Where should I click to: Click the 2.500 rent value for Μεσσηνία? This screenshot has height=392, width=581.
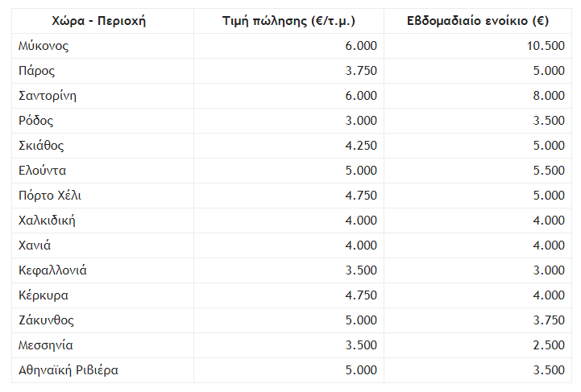click(550, 345)
